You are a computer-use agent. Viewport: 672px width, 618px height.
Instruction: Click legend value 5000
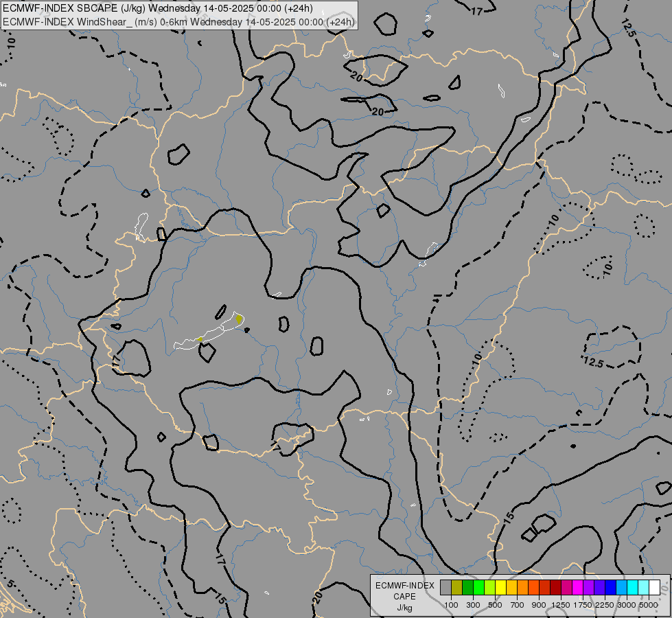coord(649,605)
